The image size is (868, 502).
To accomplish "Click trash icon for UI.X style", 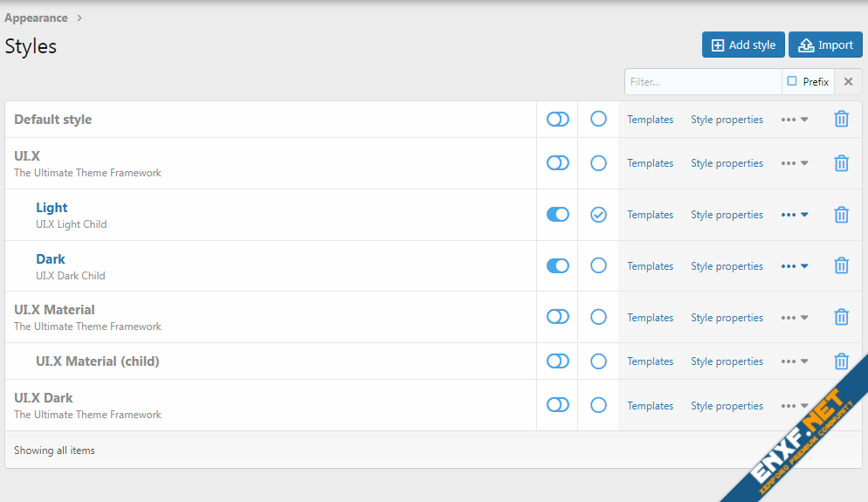I will point(841,163).
